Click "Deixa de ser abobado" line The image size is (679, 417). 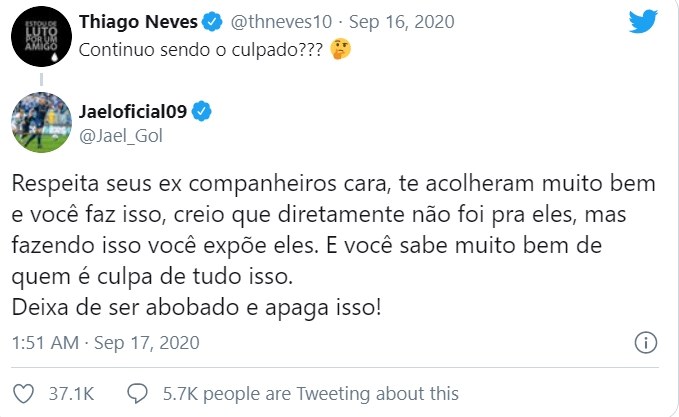pos(196,306)
